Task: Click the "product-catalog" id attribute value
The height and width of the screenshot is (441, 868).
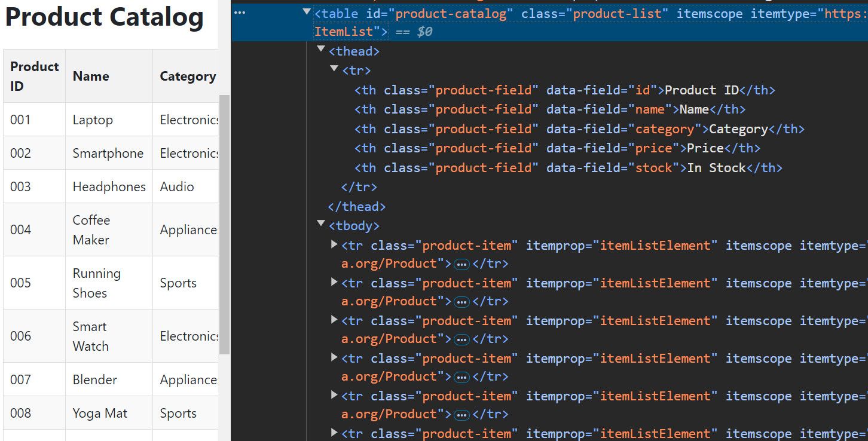Action: (x=450, y=14)
